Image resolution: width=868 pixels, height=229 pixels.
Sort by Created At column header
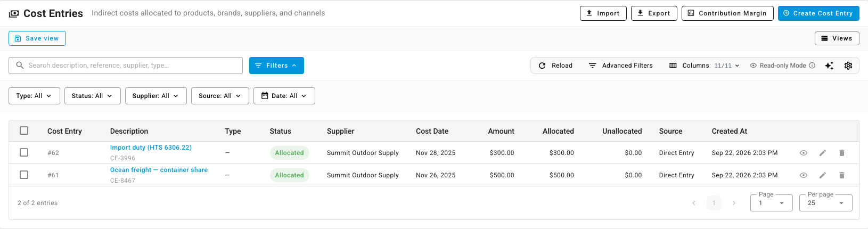(730, 131)
